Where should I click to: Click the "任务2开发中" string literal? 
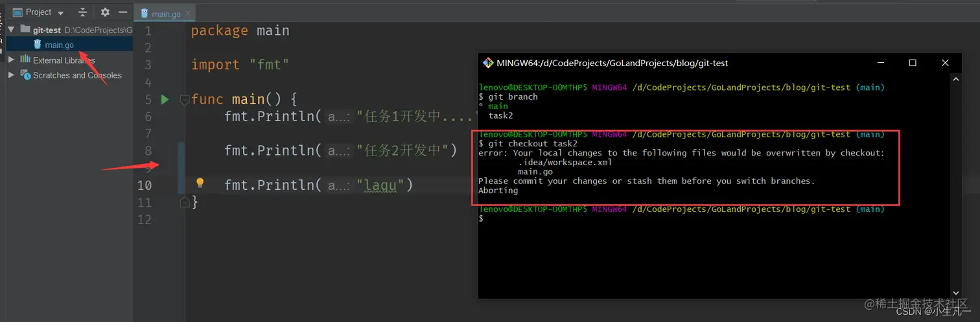click(x=407, y=151)
